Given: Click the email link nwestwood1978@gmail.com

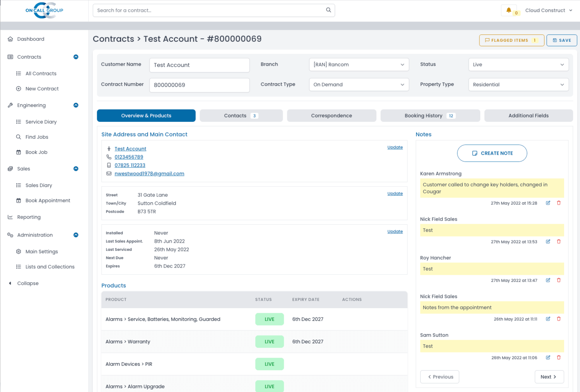Looking at the screenshot, I should pos(149,174).
